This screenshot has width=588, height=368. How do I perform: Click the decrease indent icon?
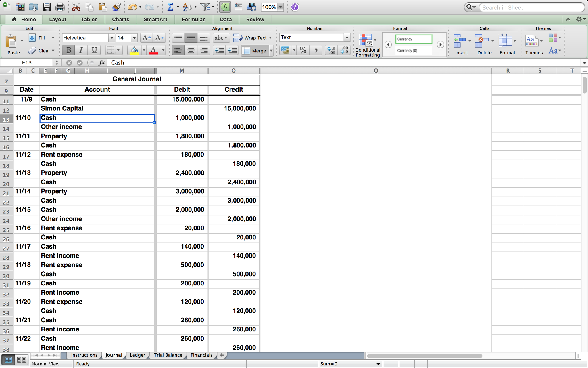pos(219,50)
